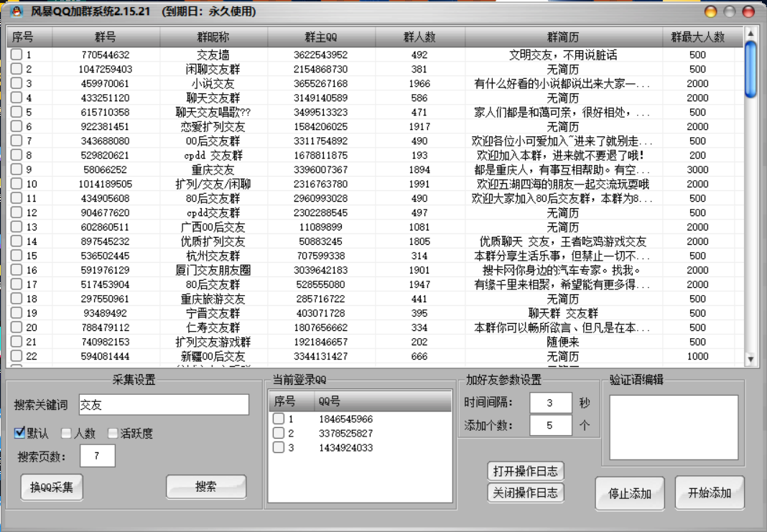Select group name 恋爱扩列交友
This screenshot has width=767, height=532.
click(x=213, y=126)
